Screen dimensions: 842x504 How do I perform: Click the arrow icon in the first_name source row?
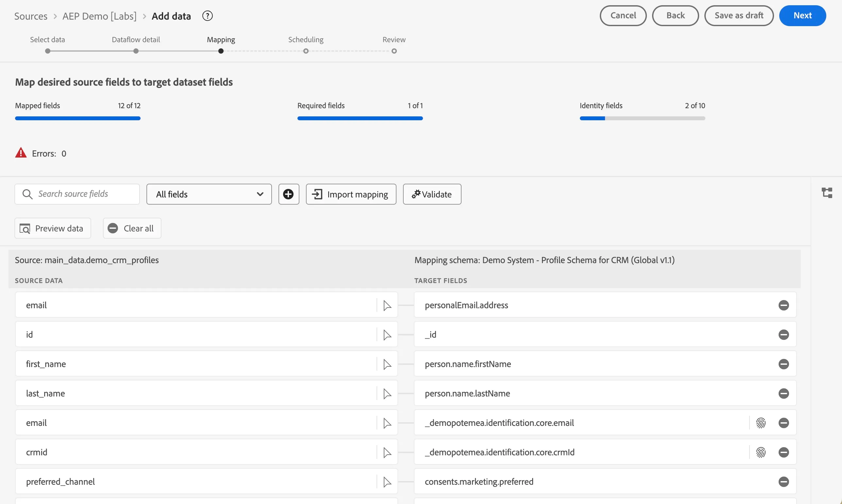[x=387, y=364]
